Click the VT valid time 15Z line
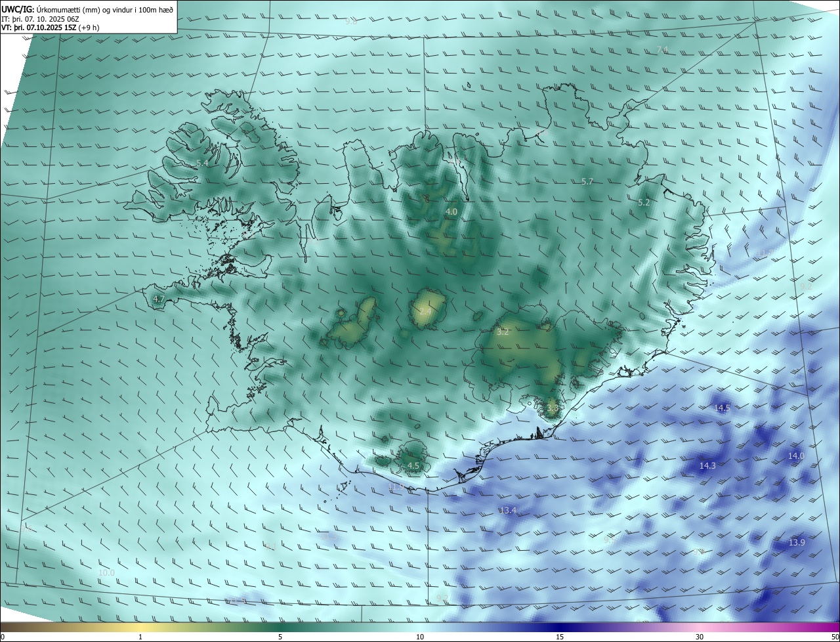Viewport: 840px width, 642px height. pos(51,28)
